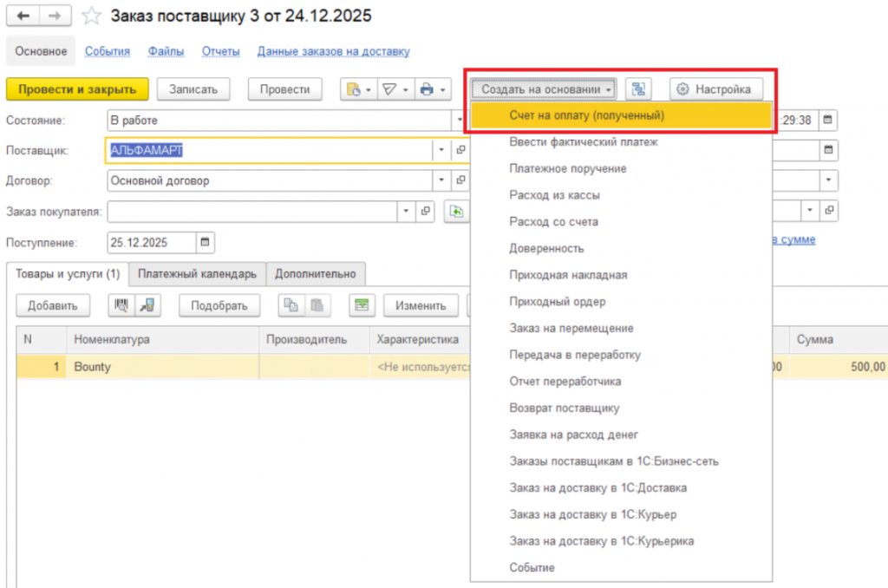Expand the Создать на основании dropdown
This screenshot has height=588, width=888.
(x=543, y=89)
